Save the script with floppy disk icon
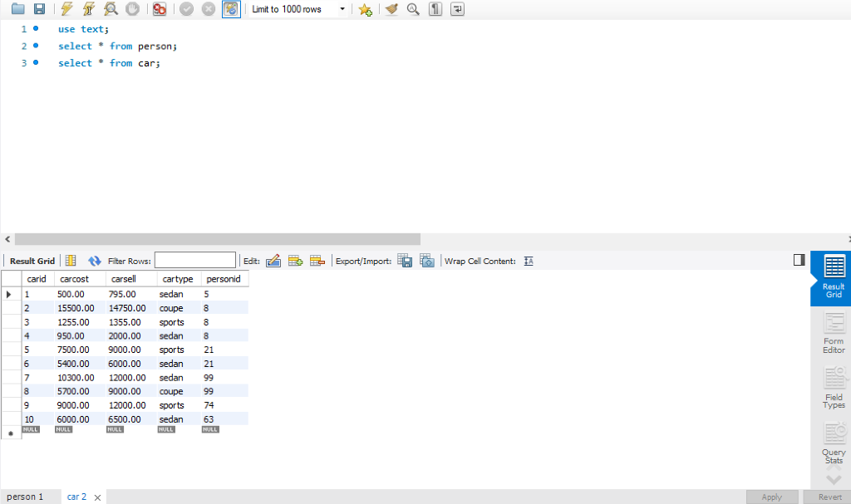Image resolution: width=851 pixels, height=504 pixels. pos(39,8)
